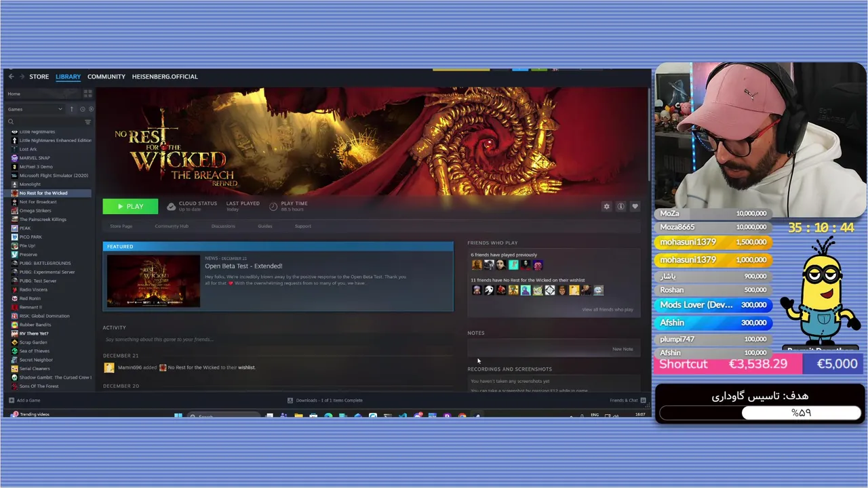Click the PEAK game icon in list
The image size is (868, 488).
coord(14,228)
